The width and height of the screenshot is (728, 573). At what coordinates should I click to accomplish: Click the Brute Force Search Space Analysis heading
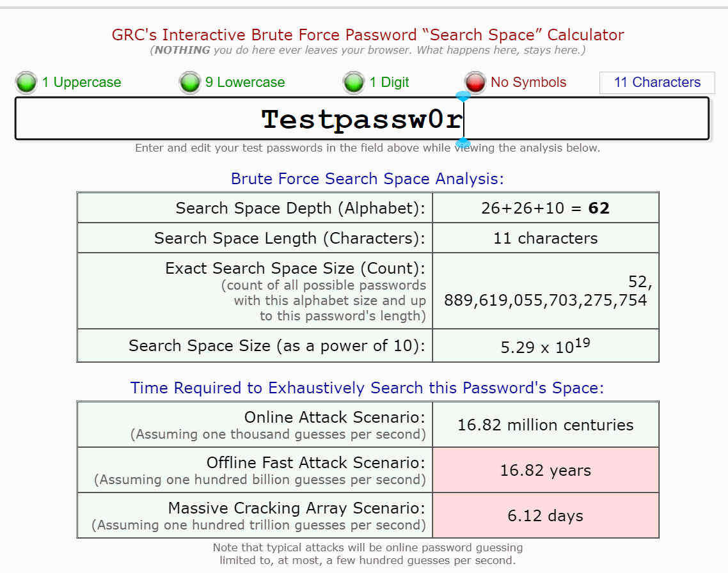tap(367, 178)
